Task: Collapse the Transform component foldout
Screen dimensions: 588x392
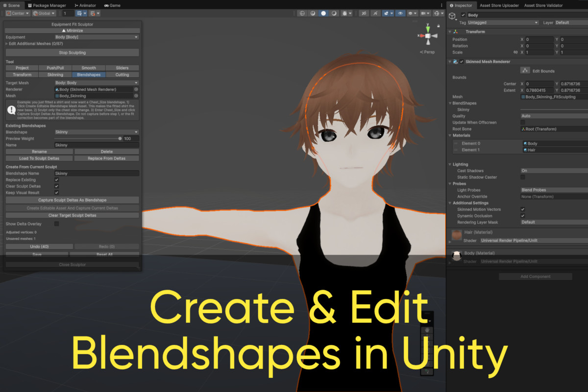Action: click(450, 32)
